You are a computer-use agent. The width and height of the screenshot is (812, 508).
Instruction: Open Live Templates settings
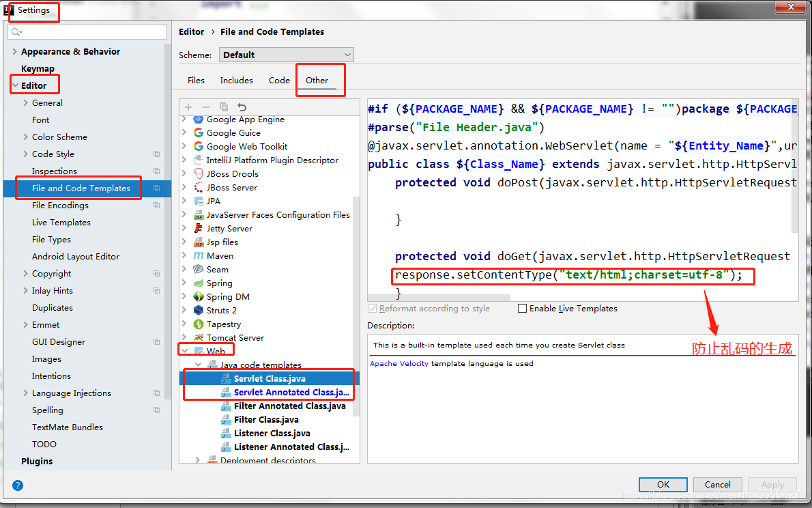click(x=61, y=223)
